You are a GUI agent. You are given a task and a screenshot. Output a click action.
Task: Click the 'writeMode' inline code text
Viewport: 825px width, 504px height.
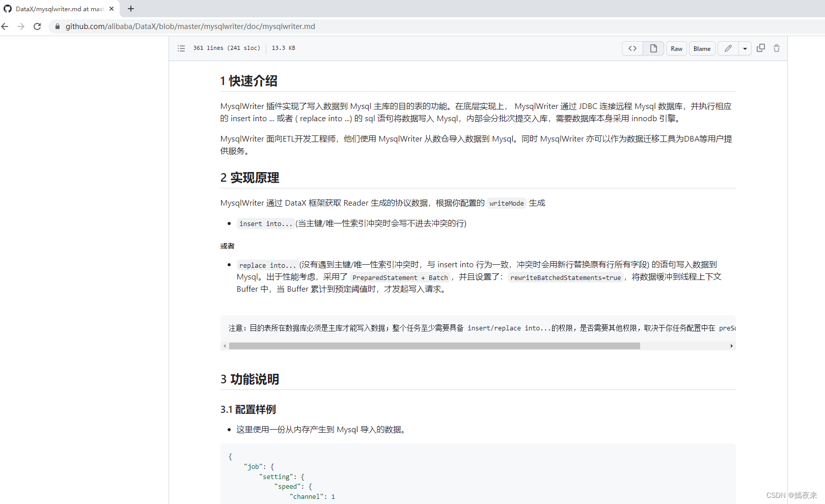coord(507,203)
